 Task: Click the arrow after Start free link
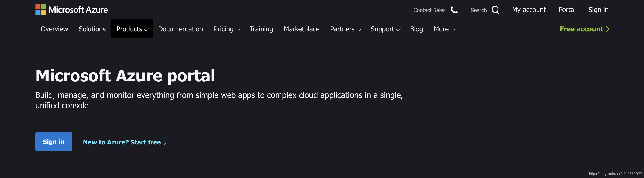point(165,142)
